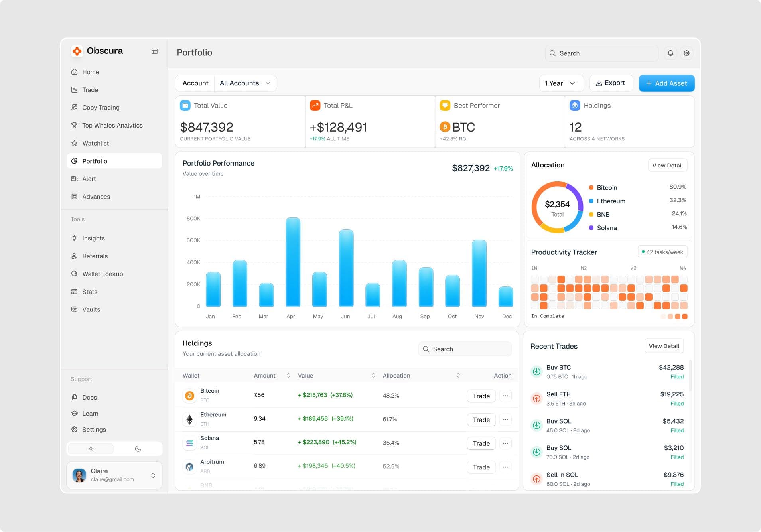Click the Bitcoin coin icon in holdings table
Viewport: 761px width, 532px height.
tap(189, 396)
